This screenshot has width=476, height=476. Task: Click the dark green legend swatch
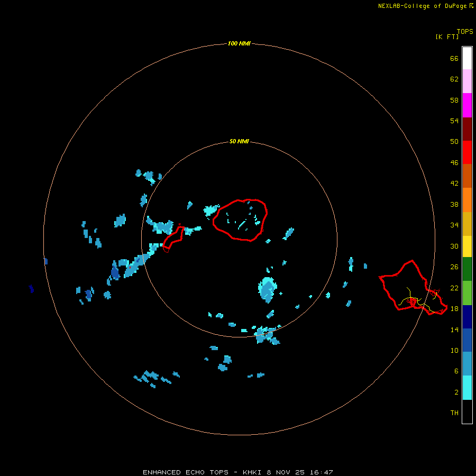(467, 269)
